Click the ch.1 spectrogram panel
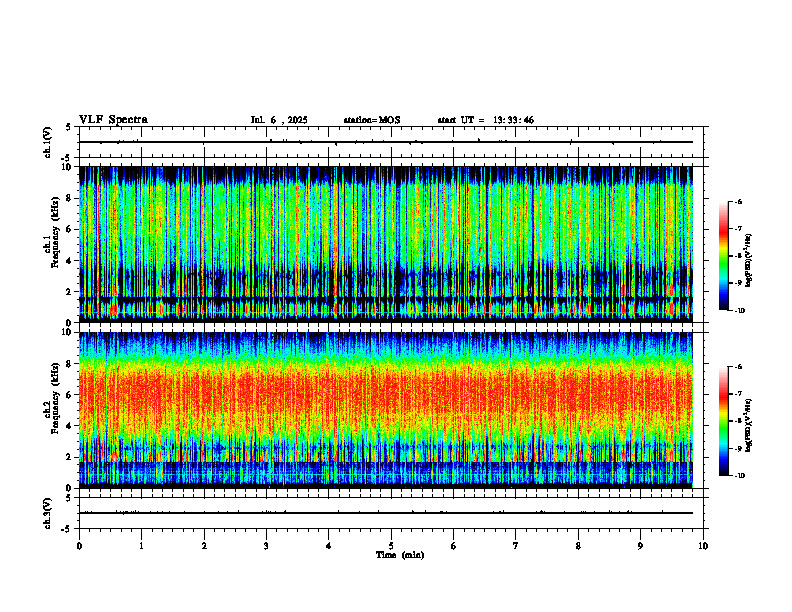Screen dimensions: 792x612 (386, 244)
